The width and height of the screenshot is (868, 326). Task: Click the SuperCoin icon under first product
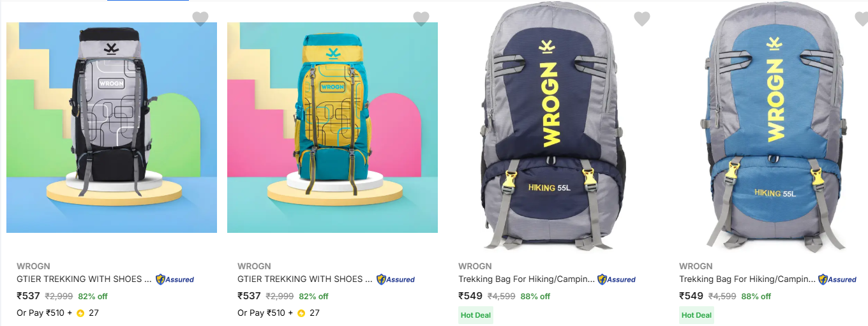[x=80, y=313]
